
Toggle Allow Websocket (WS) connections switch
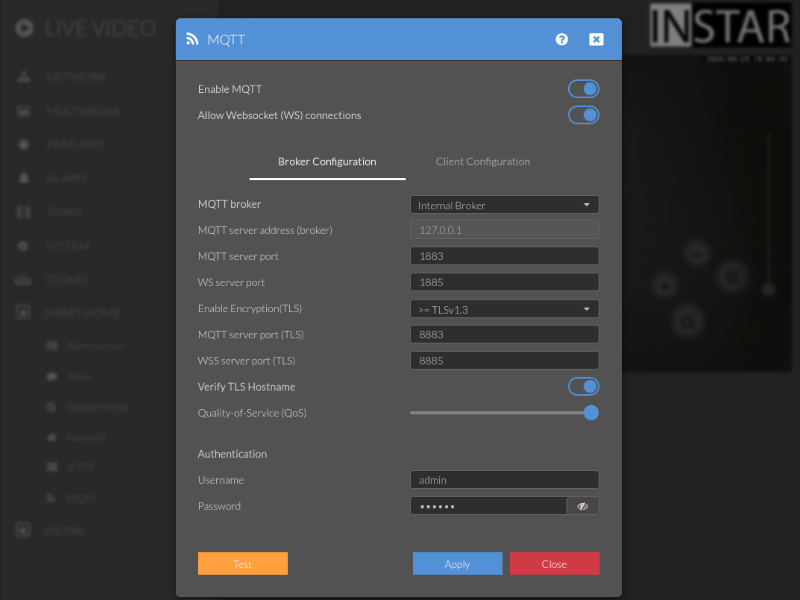tap(584, 115)
